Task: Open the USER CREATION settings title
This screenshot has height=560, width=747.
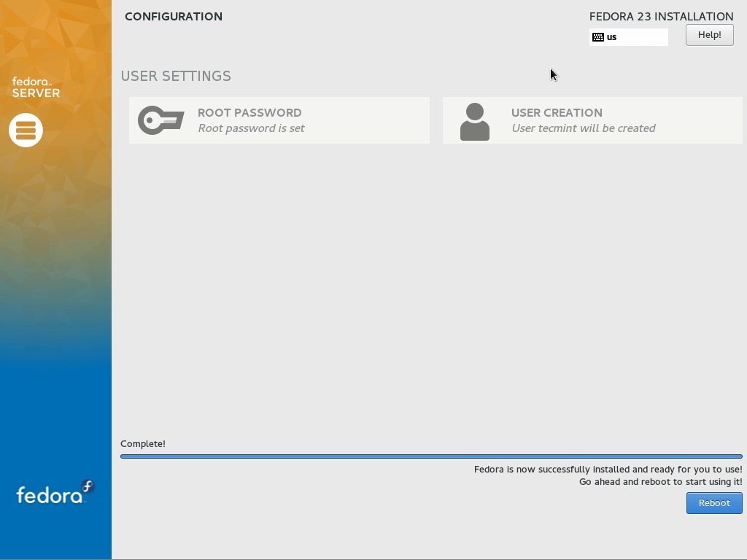Action: (557, 113)
